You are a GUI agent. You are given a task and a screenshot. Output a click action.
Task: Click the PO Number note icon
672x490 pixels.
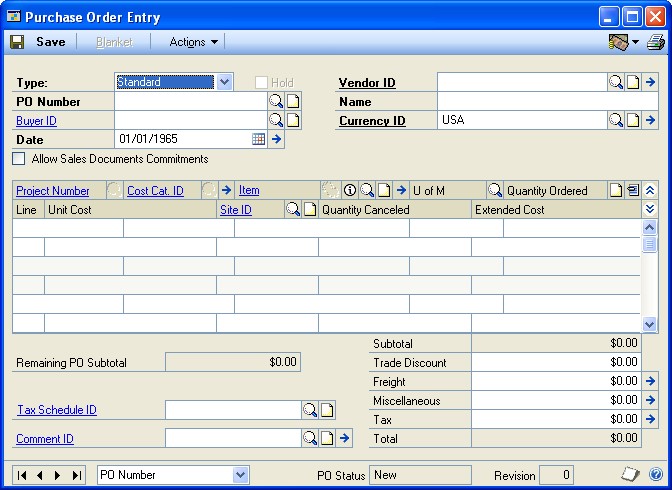[293, 101]
